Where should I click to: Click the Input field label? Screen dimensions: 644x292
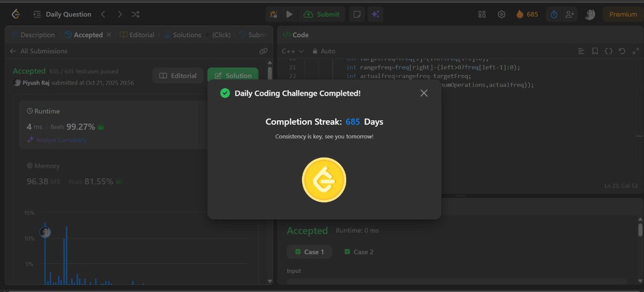pyautogui.click(x=294, y=271)
